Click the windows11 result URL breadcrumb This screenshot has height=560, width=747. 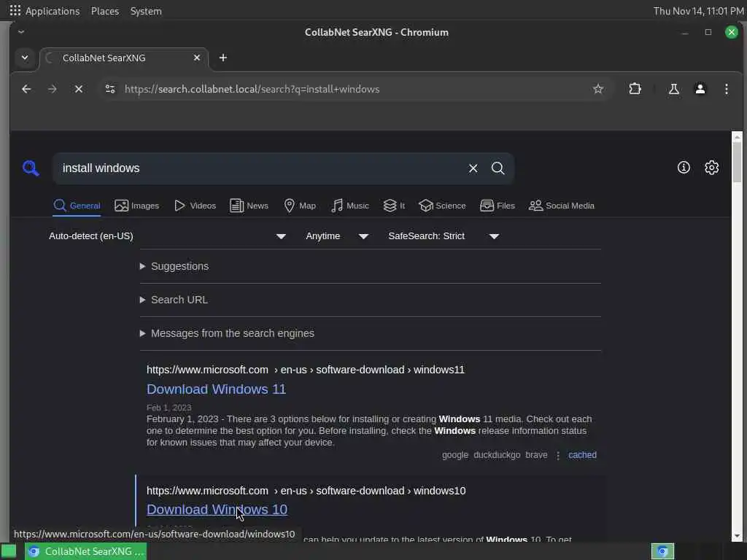tap(306, 370)
